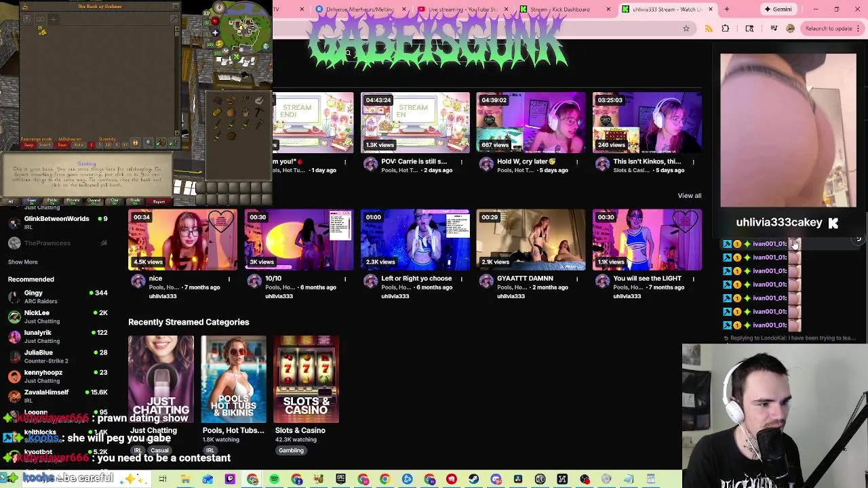Open Chrome profile avatar
Image resolution: width=868 pixels, height=488 pixels.
(x=790, y=28)
